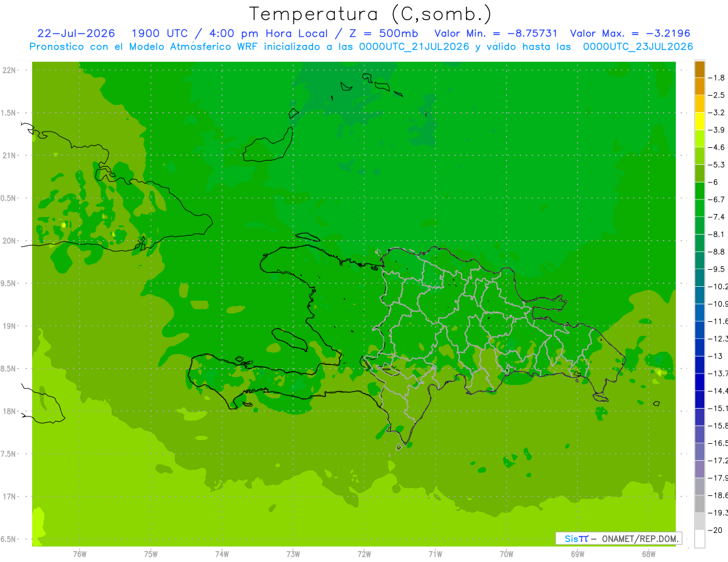Screen dimensions: 728x562
Task: Click the "68W" longitude label
Action: click(x=649, y=554)
